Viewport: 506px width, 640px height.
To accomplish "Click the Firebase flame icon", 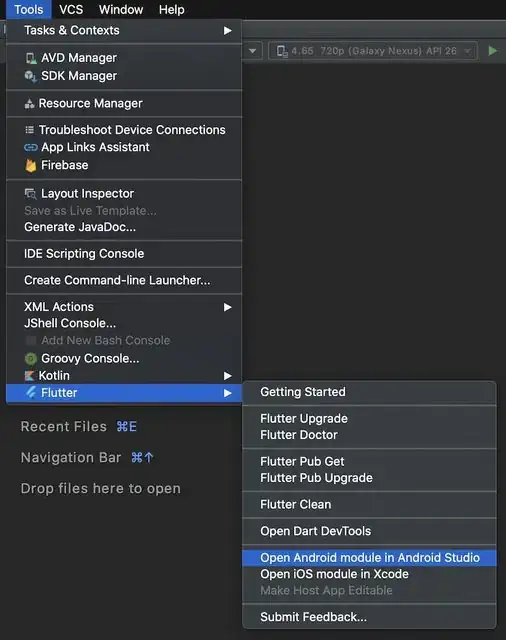I will pyautogui.click(x=31, y=165).
